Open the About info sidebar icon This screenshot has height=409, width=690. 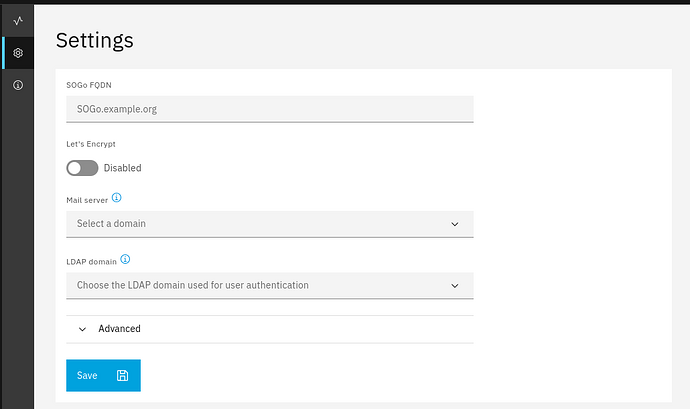(18, 86)
